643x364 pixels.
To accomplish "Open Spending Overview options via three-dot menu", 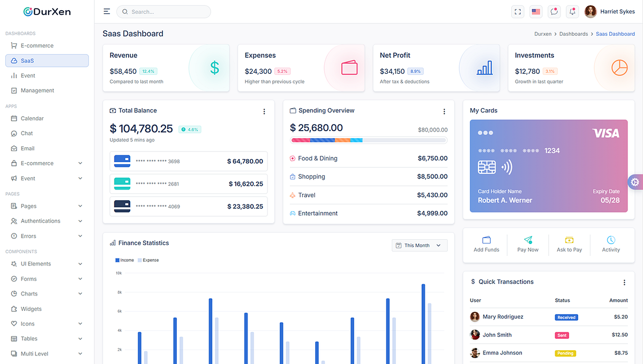I will [444, 111].
